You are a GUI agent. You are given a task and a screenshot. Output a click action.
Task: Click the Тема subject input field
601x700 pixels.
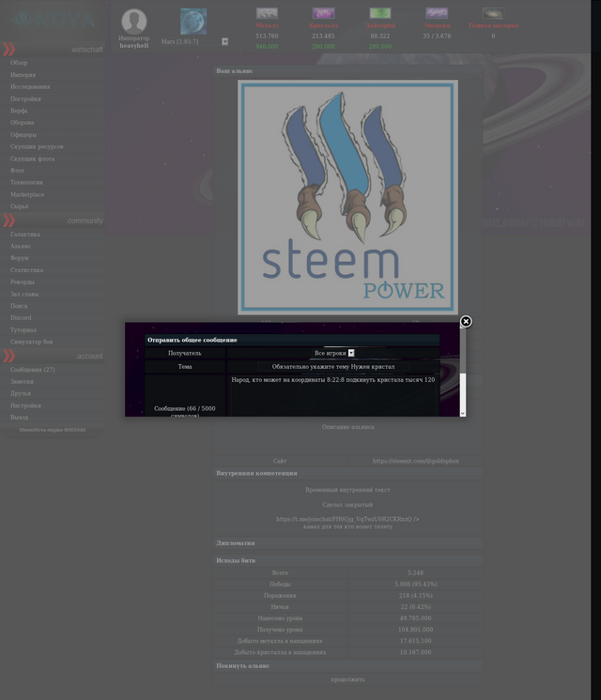point(333,367)
